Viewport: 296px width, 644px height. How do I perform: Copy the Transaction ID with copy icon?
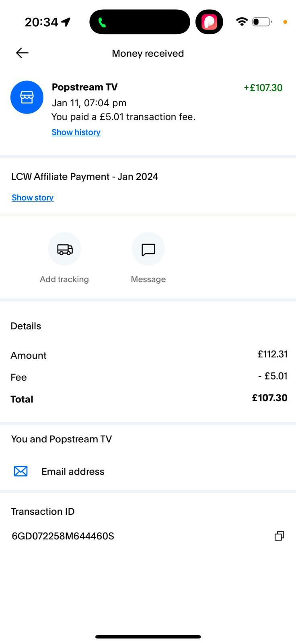click(279, 536)
